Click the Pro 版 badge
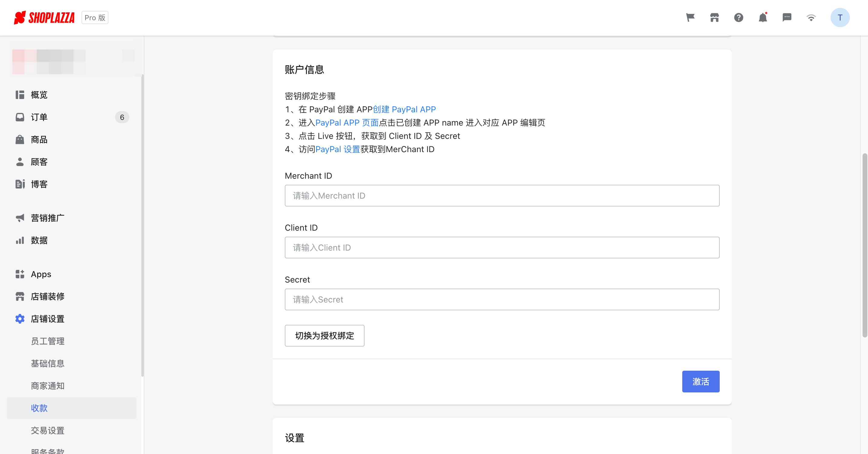Viewport: 868px width, 454px height. (95, 18)
